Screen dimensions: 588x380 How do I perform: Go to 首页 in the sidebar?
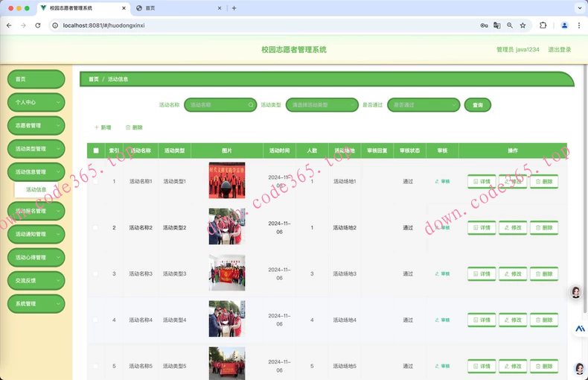[x=36, y=79]
